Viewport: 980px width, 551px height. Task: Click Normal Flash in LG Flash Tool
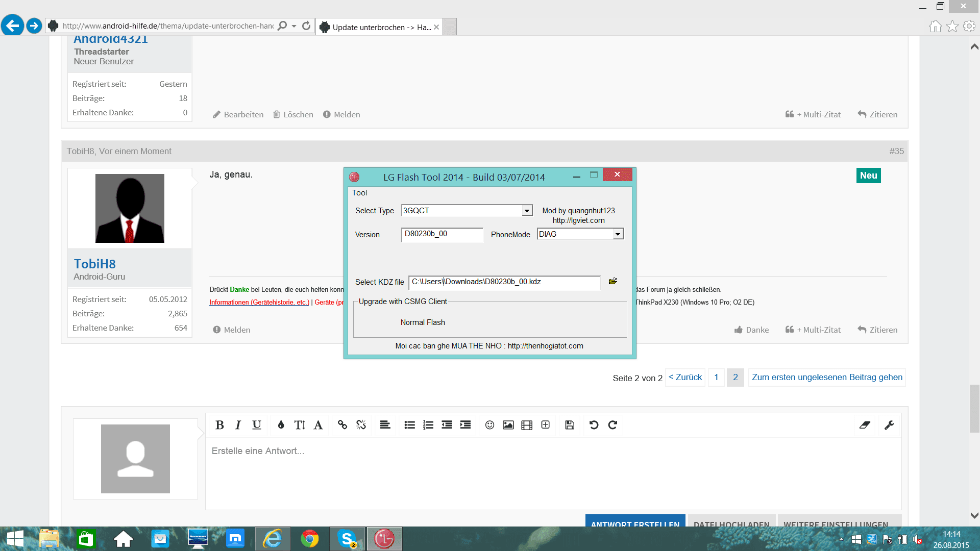tap(423, 322)
